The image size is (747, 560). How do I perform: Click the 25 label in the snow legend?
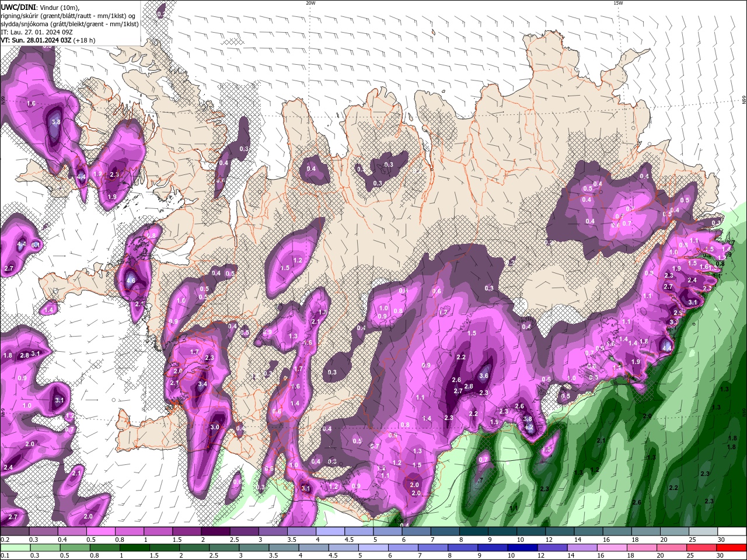(692, 540)
